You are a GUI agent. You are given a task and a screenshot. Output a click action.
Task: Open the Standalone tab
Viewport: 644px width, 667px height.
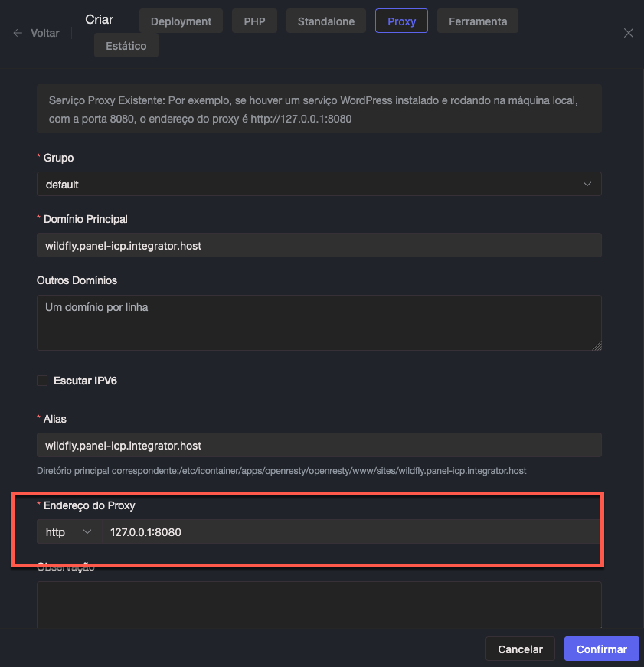(x=326, y=21)
